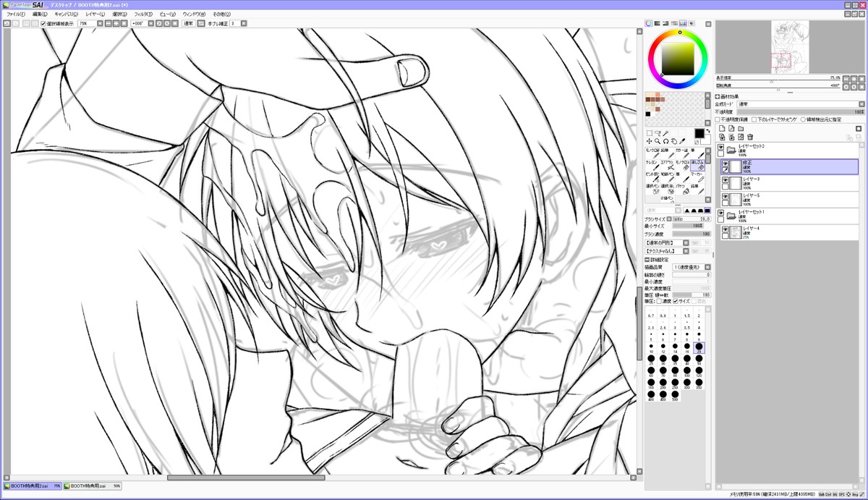The height and width of the screenshot is (500, 868).
Task: Click the delete layer trash icon
Action: pos(750,137)
